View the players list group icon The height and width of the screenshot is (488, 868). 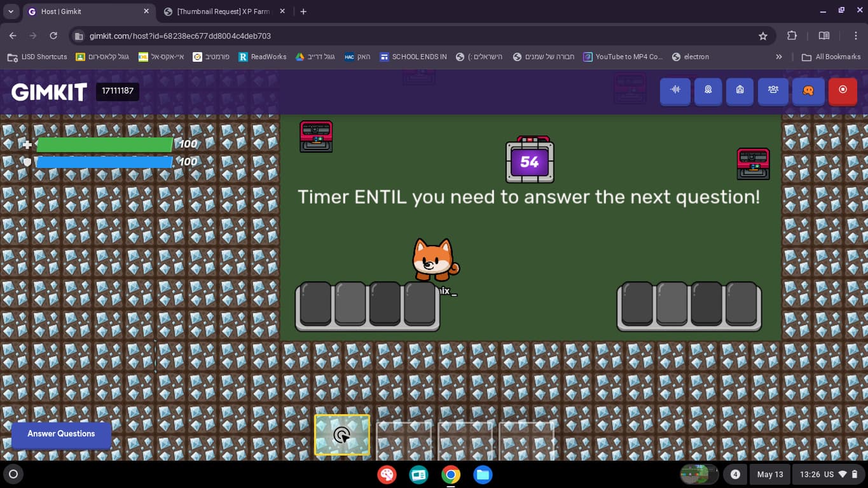[x=773, y=91]
